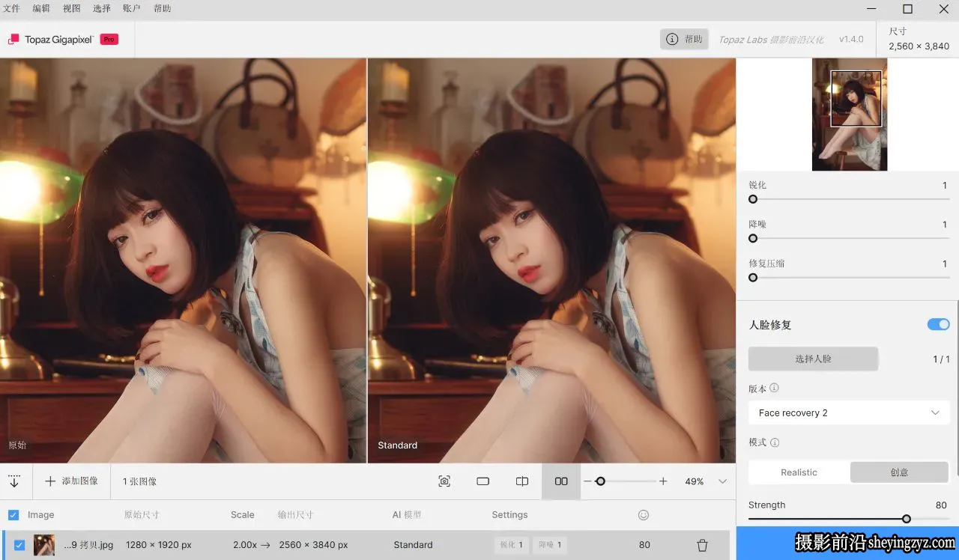Open the 选择 menu

(101, 9)
